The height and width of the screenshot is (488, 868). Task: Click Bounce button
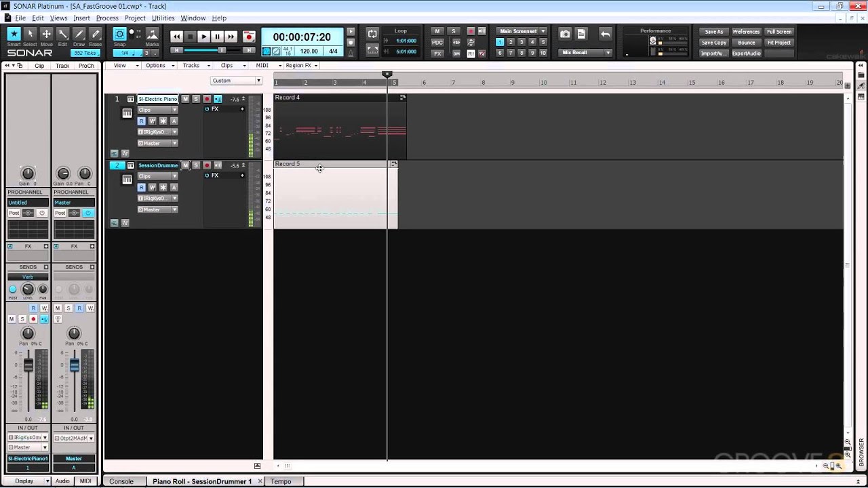point(746,42)
